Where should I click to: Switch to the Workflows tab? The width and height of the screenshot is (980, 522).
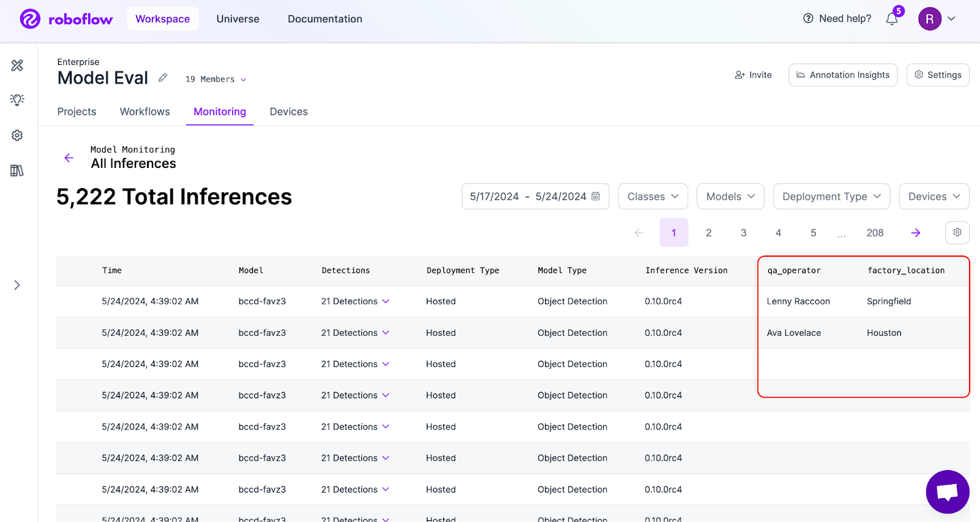click(145, 112)
